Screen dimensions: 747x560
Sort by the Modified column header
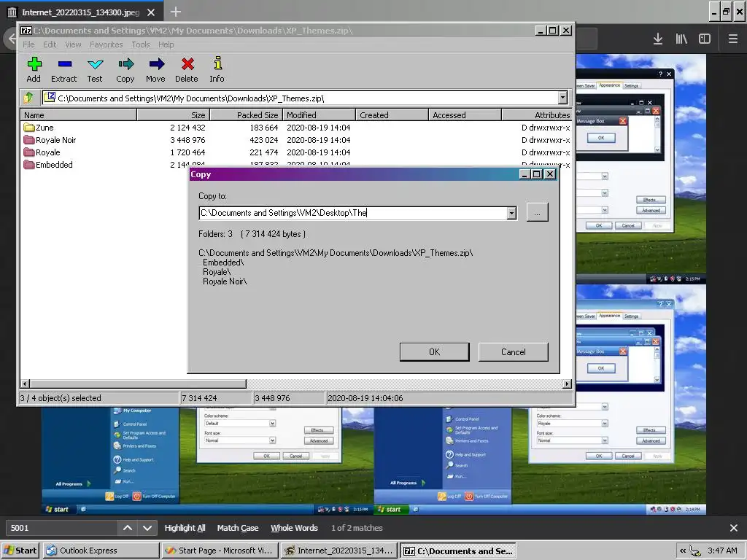coord(320,114)
